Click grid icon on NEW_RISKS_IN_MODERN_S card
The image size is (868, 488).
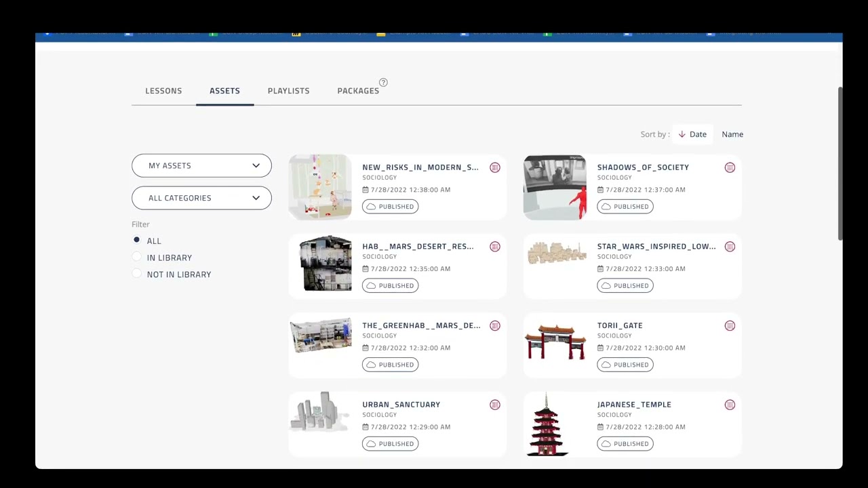coord(495,167)
